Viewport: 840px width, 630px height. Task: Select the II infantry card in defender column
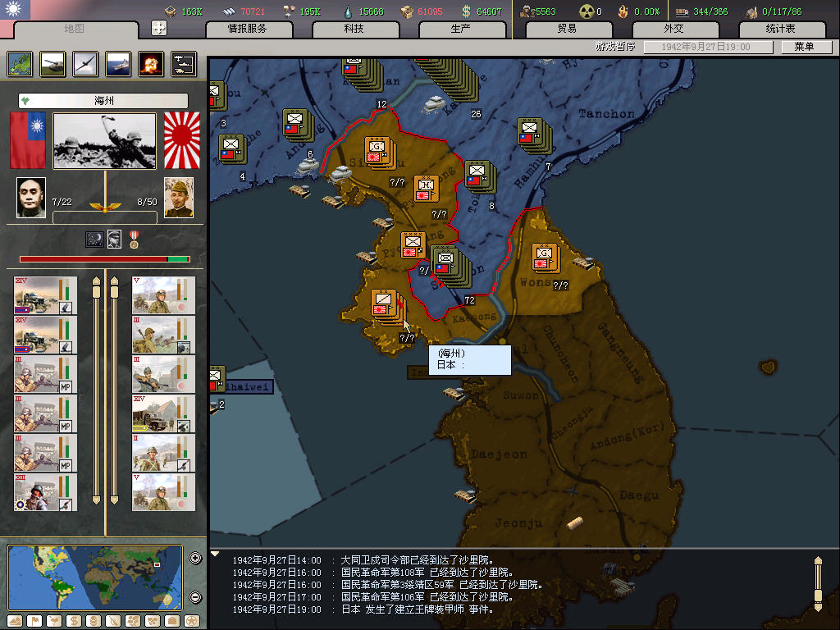(x=164, y=453)
